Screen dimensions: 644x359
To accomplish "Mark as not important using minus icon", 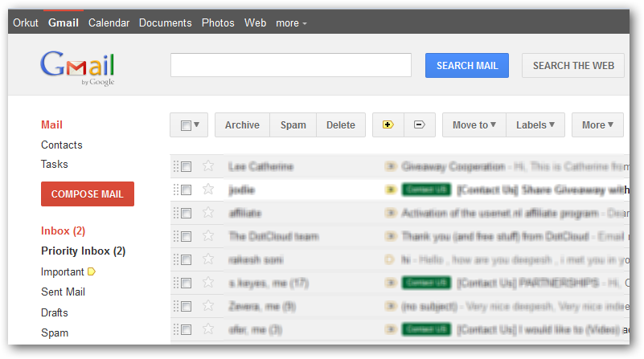I will click(420, 124).
